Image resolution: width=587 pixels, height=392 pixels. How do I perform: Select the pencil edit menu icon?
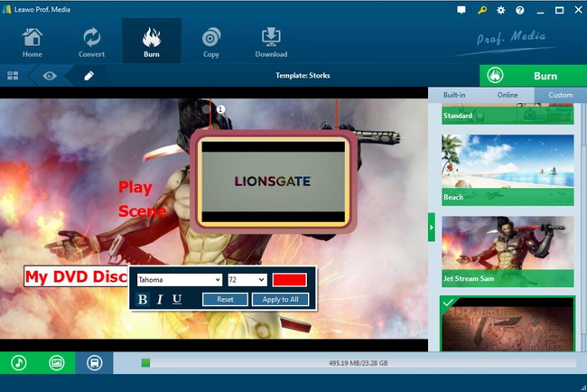pyautogui.click(x=89, y=76)
